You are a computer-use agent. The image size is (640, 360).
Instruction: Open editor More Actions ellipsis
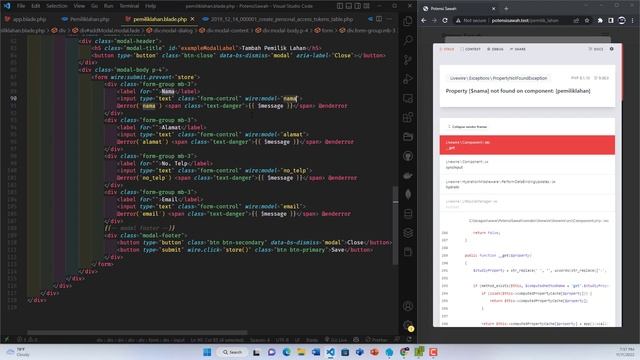[x=389, y=19]
